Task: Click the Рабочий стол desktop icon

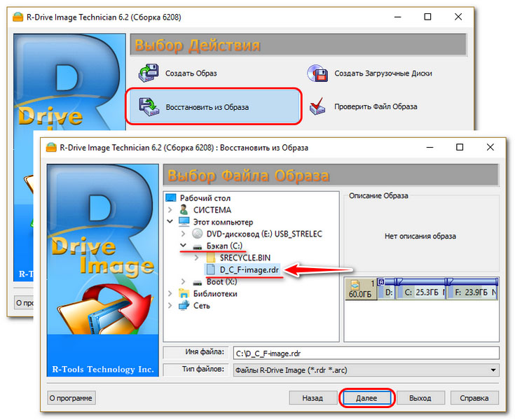Action: [x=171, y=198]
